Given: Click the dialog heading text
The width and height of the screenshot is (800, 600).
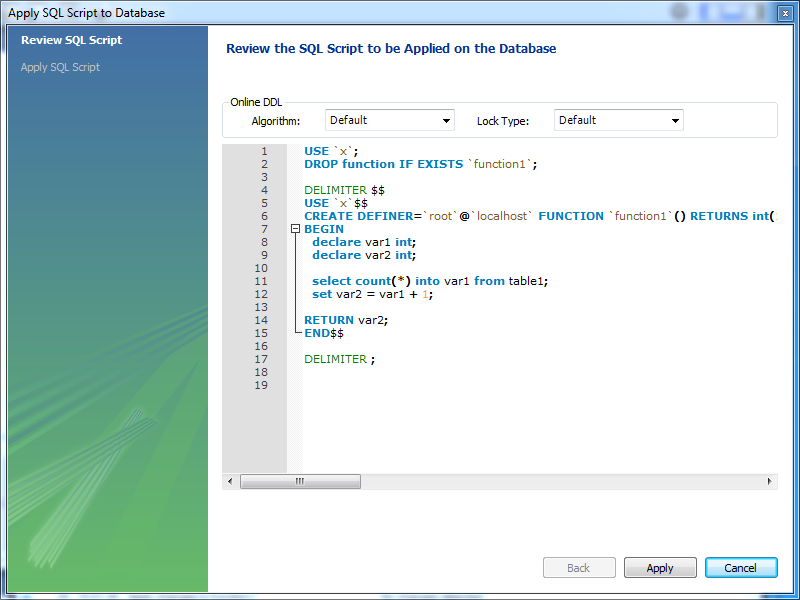Looking at the screenshot, I should 391,48.
